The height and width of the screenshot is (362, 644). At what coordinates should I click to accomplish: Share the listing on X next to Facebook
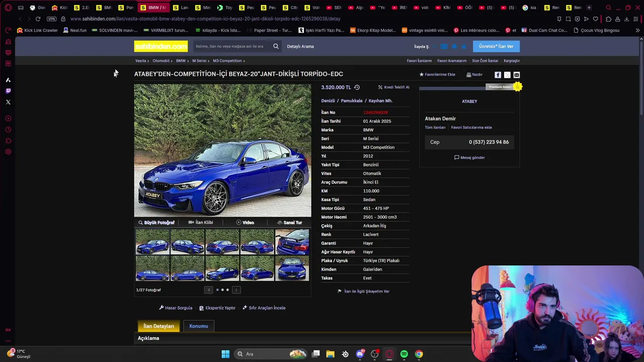point(507,75)
